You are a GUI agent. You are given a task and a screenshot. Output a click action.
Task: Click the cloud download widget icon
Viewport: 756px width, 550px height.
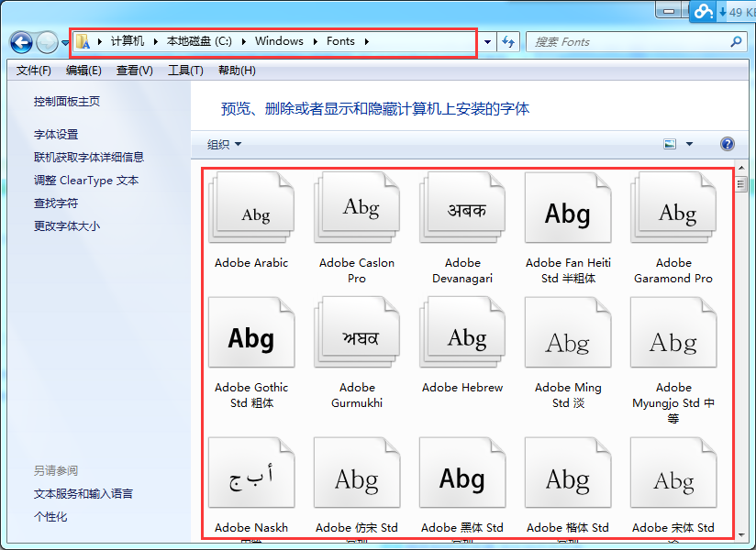[704, 11]
